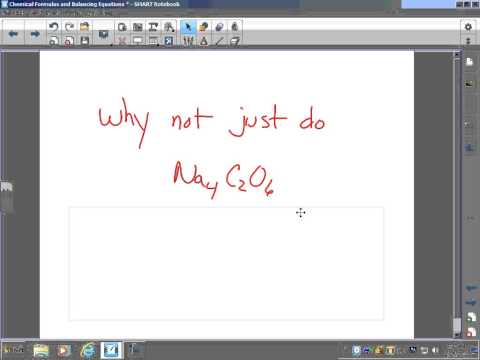Add a new blank page
This screenshot has width=480, height=360.
pyautogui.click(x=54, y=41)
